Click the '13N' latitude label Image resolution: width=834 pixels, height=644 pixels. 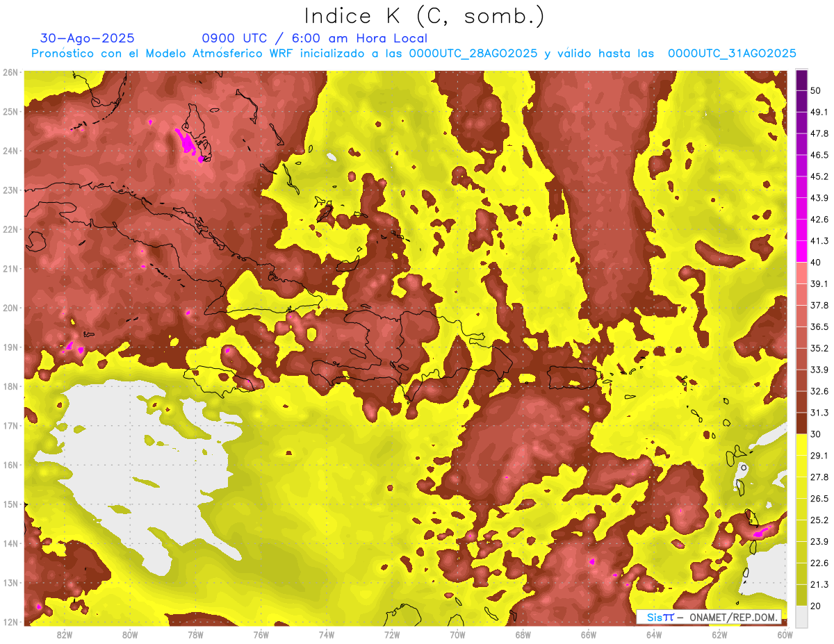pos(10,583)
